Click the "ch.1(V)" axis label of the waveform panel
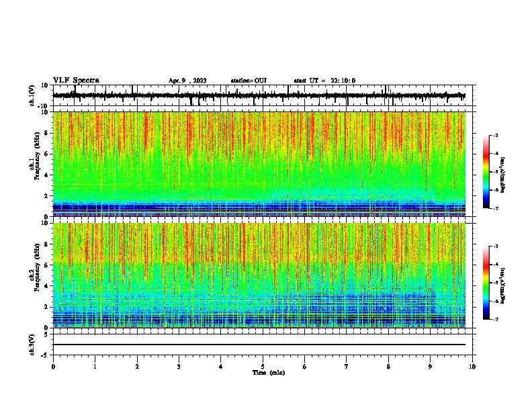The image size is (532, 411). tap(32, 95)
